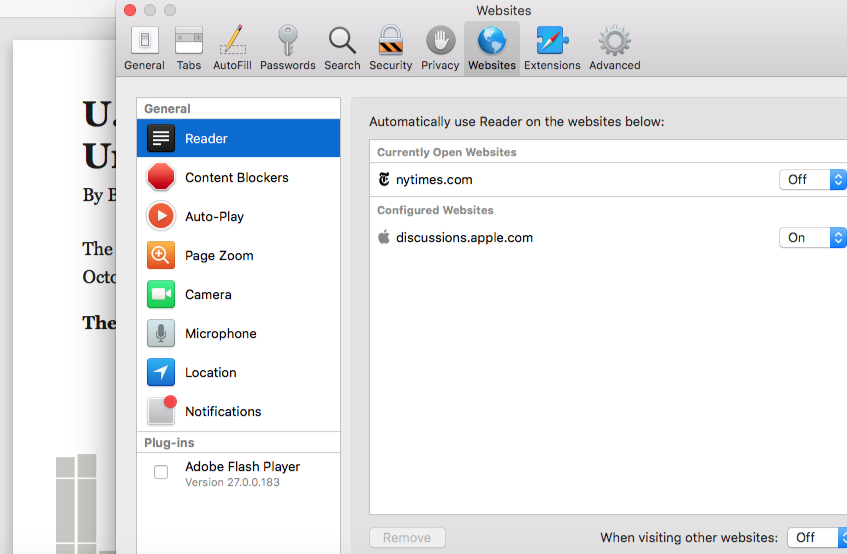The image size is (847, 554).
Task: Close the Websites preferences window
Action: (x=130, y=10)
